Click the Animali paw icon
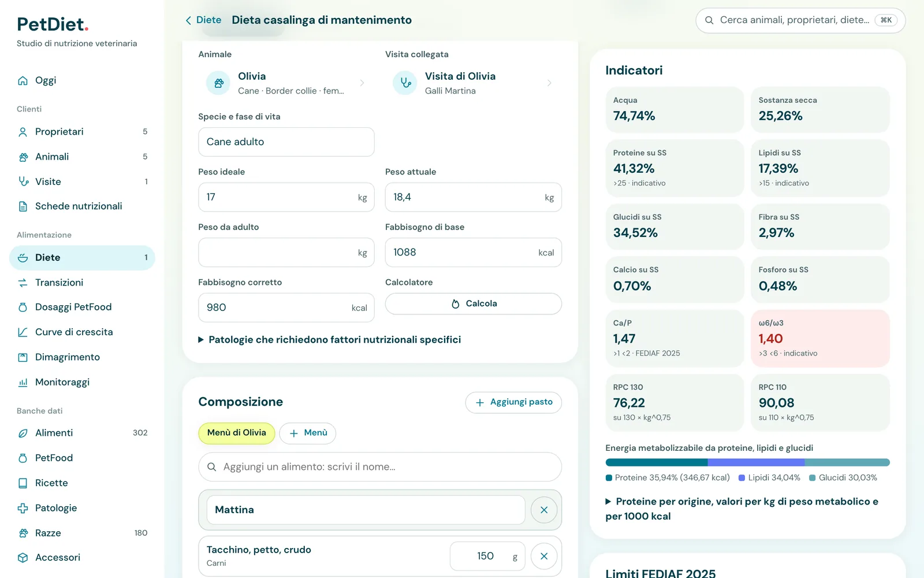 23,157
